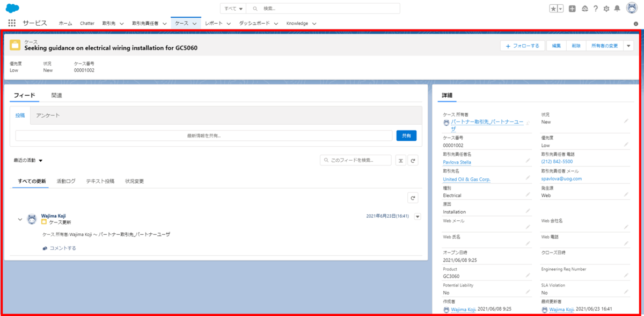Open the Pavlova Stella contact link
This screenshot has width=644, height=316.
tap(457, 162)
